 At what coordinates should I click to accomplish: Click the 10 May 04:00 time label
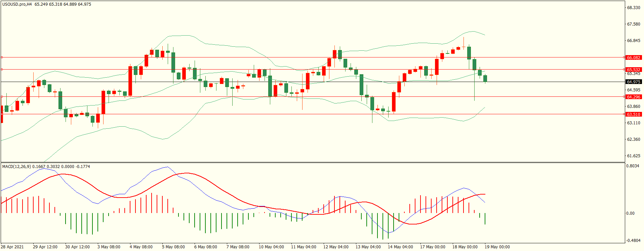pyautogui.click(x=271, y=247)
